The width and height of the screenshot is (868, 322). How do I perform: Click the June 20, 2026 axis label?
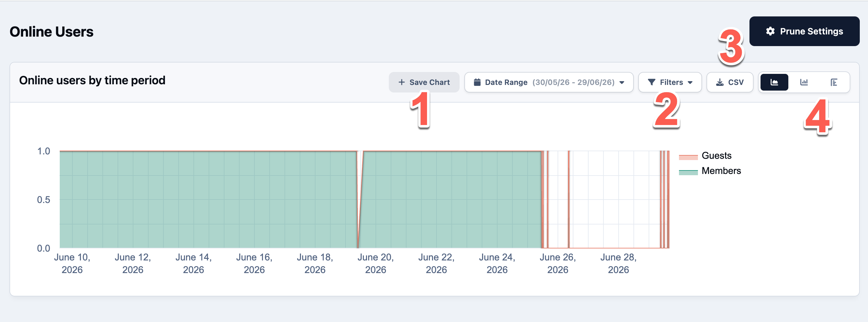coord(376,263)
